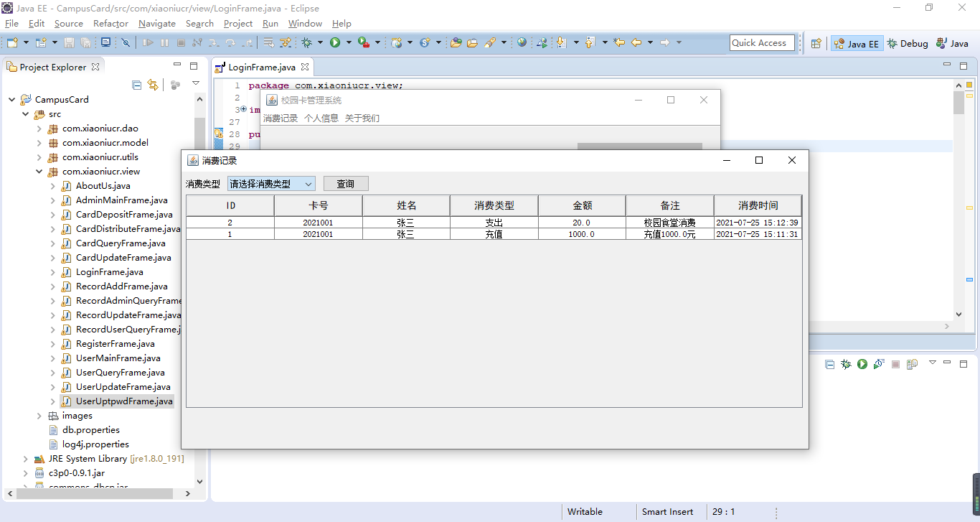980x522 pixels.
Task: Collapse all in Project Explorer
Action: pyautogui.click(x=136, y=85)
